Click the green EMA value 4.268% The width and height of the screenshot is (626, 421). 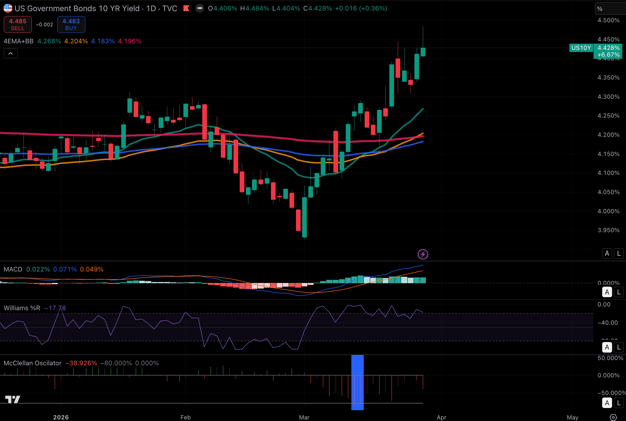[x=49, y=41]
